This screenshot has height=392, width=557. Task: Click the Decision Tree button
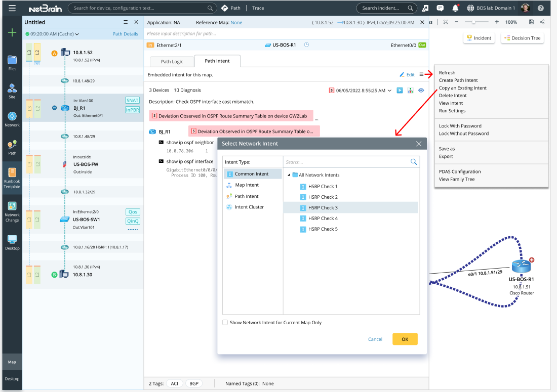click(522, 38)
